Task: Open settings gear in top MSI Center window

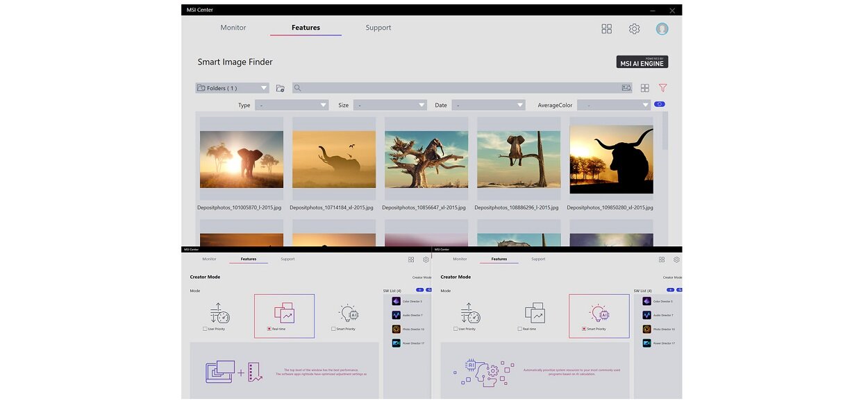Action: [634, 28]
